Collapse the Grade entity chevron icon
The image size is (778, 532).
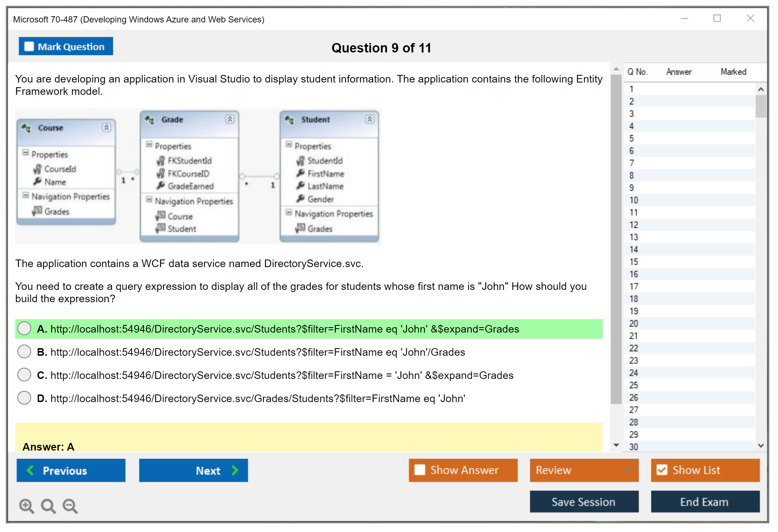(230, 119)
